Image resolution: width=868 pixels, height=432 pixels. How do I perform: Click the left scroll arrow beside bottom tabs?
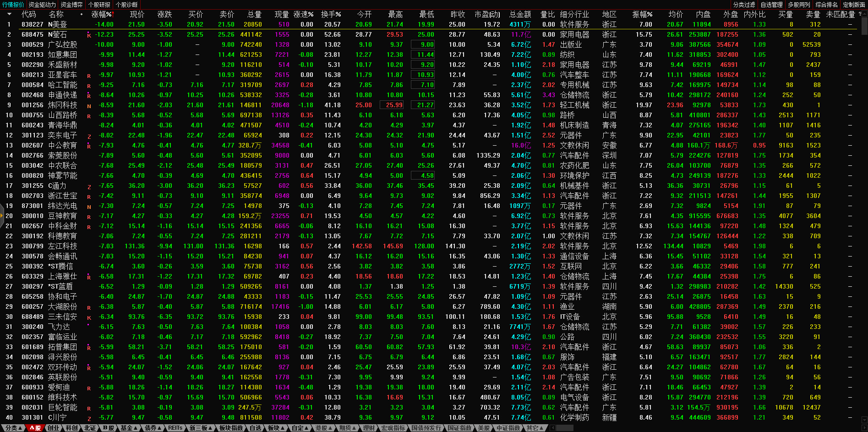pyautogui.click(x=553, y=428)
